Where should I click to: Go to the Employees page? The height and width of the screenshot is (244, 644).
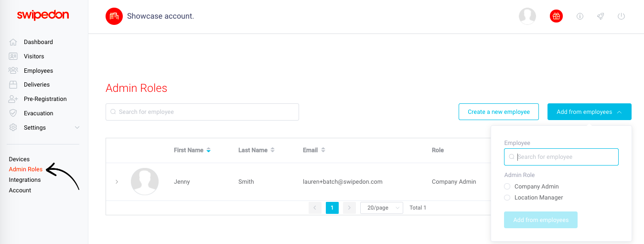[38, 71]
